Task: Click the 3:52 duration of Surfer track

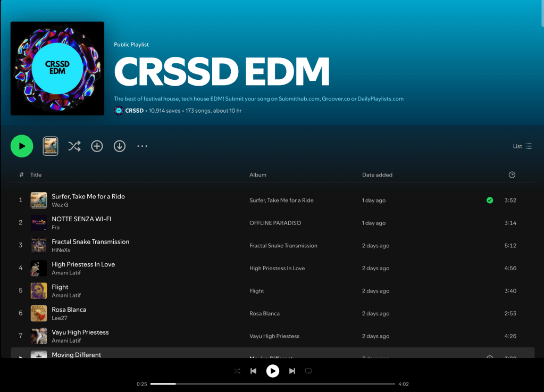Action: [510, 200]
